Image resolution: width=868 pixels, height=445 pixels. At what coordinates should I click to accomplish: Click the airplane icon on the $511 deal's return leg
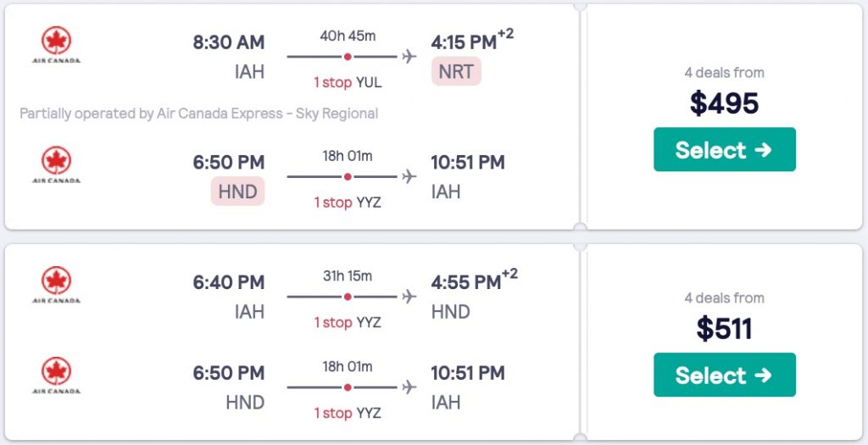click(x=409, y=387)
